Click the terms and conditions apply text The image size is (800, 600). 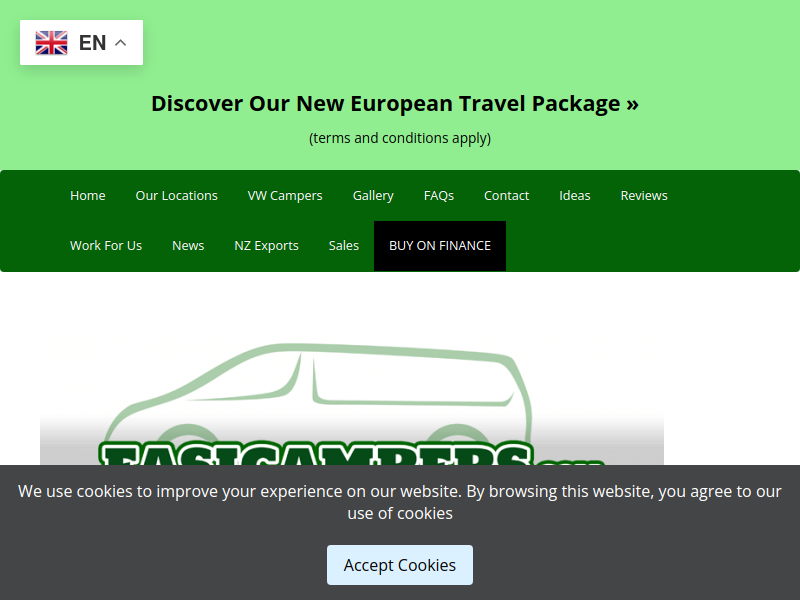pos(400,138)
